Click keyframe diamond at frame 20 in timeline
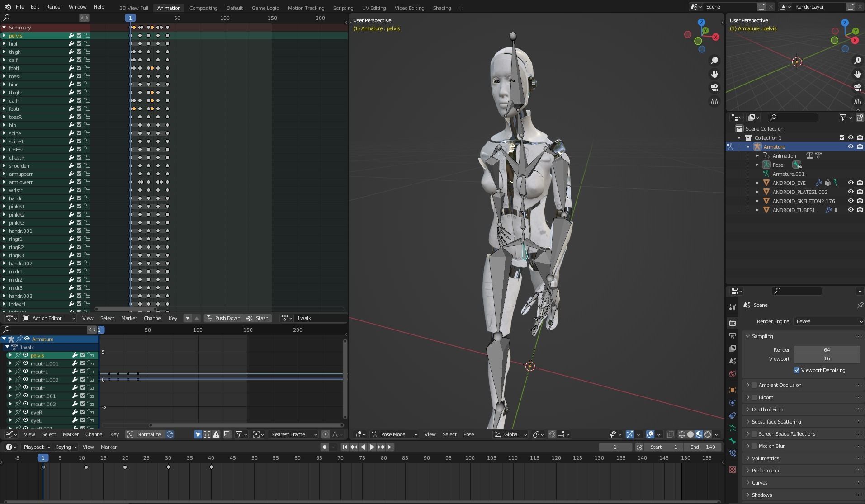Image resolution: width=865 pixels, height=504 pixels. (125, 467)
